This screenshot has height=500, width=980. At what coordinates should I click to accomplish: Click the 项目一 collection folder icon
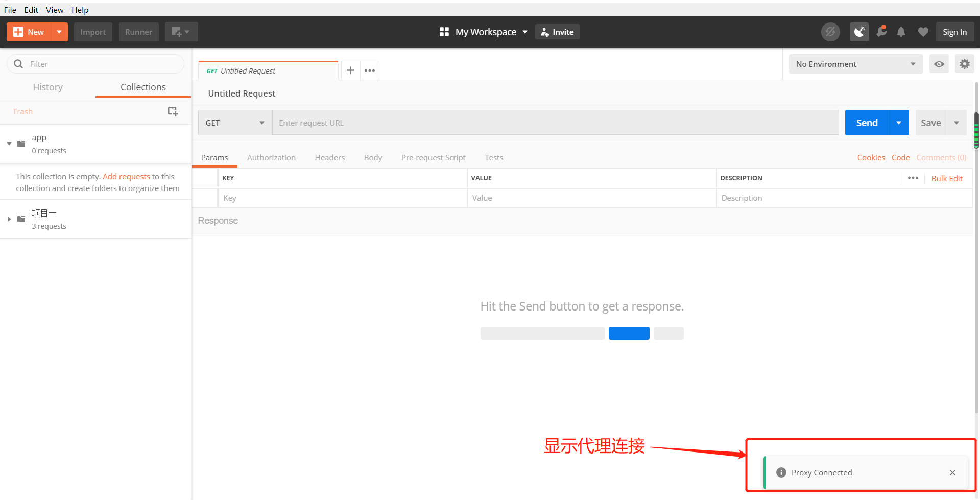point(21,219)
